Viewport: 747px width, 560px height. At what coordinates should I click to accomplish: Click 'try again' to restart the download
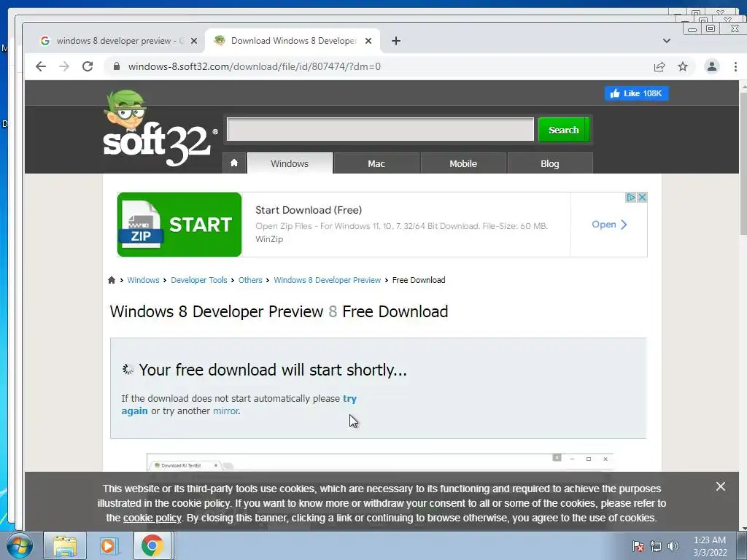(x=349, y=399)
